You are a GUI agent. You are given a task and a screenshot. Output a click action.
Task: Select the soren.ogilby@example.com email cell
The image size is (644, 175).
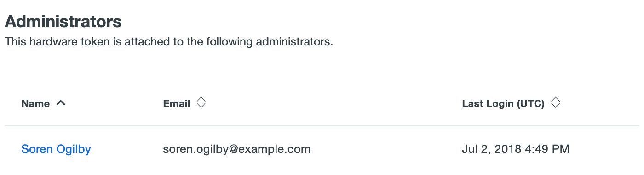[x=237, y=149]
